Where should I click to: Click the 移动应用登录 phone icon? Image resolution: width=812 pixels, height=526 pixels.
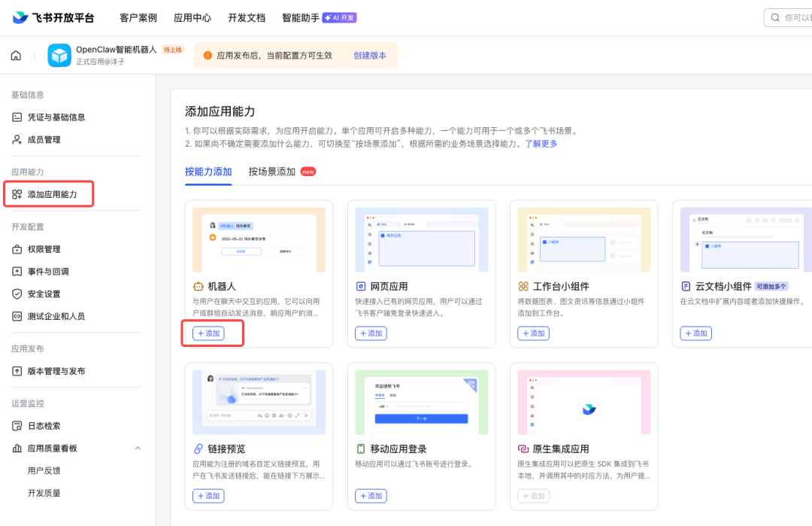(x=361, y=448)
